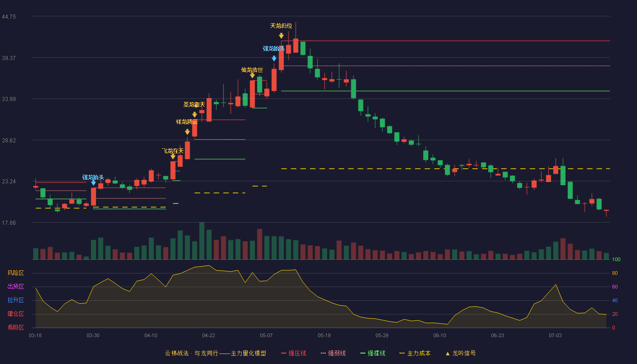
Task: Click the blue 强龙抬头 arrow near 03-30
Action: tap(93, 183)
